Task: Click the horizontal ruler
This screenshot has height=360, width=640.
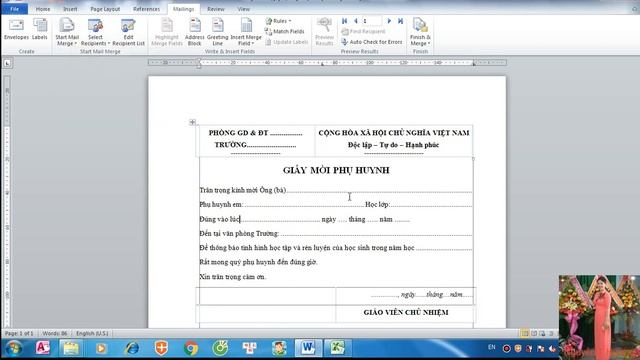Action: click(327, 62)
